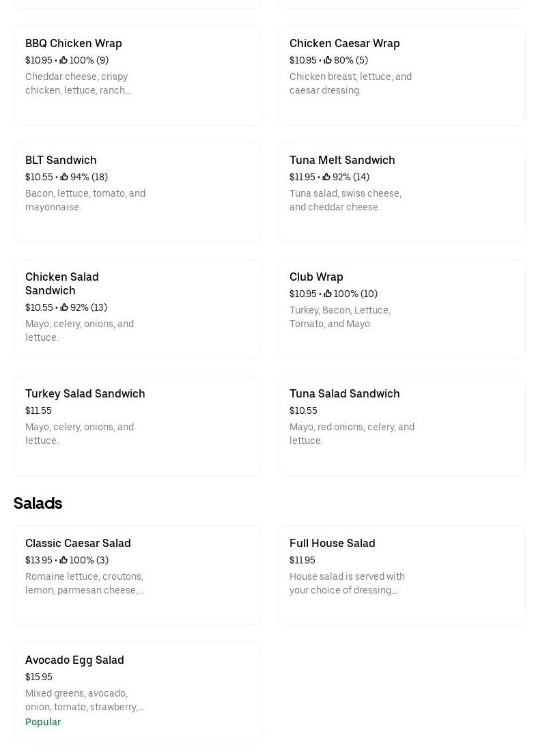
Task: Click the Turkey Salad Sandwich $11.55 price
Action: click(38, 410)
